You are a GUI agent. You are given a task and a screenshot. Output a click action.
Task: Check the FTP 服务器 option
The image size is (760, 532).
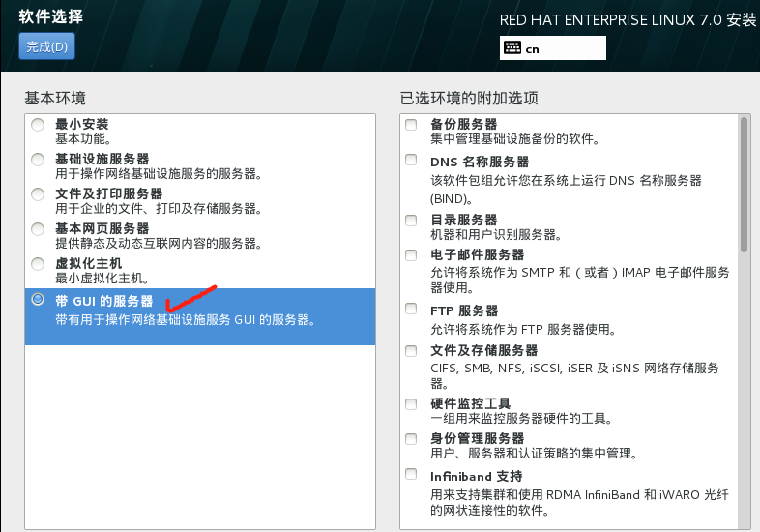(411, 309)
